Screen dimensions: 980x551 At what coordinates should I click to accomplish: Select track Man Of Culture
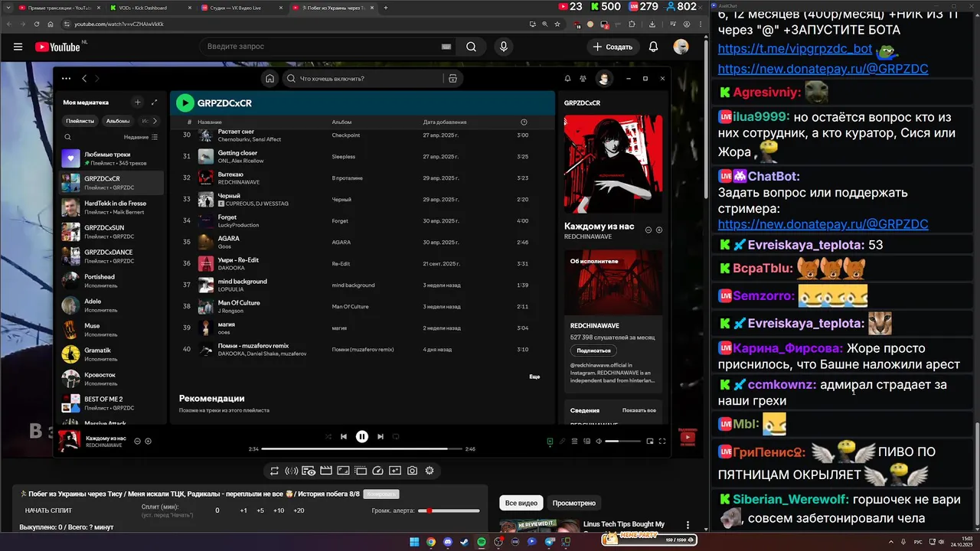point(239,303)
